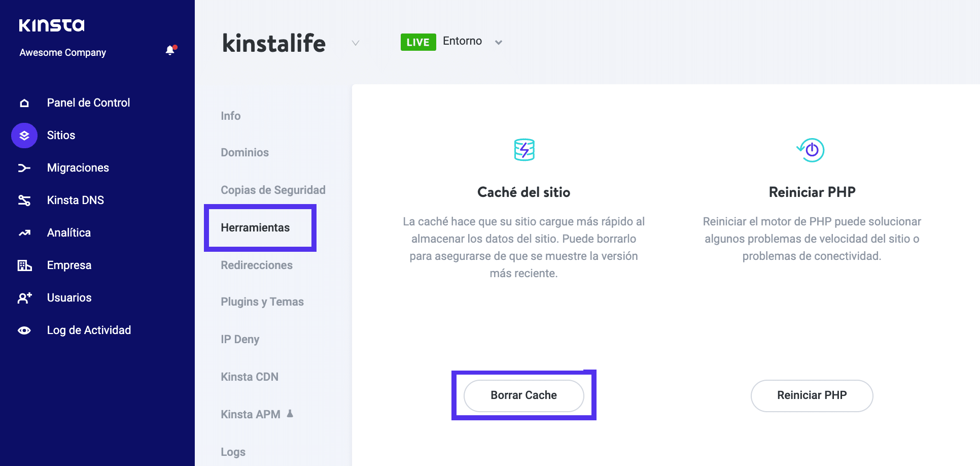The height and width of the screenshot is (466, 980).
Task: Open Kinsta APM from site menu
Action: 251,415
